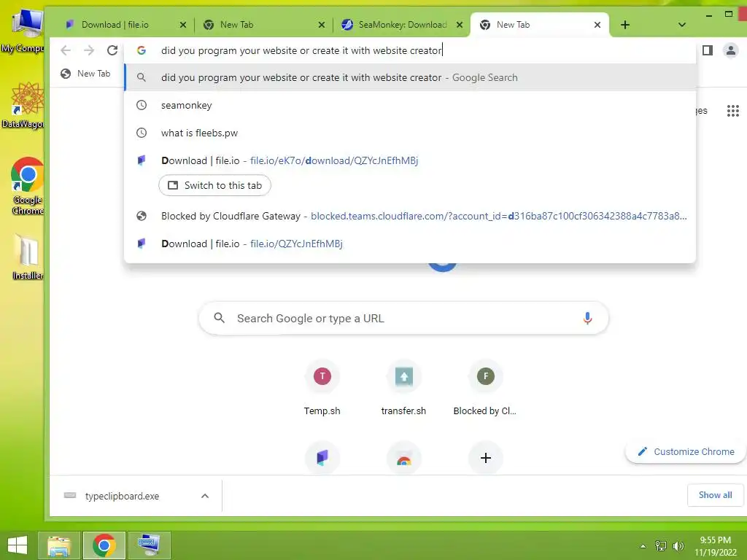
Task: Close the New Tab left of SeaMonkey
Action: [322, 25]
